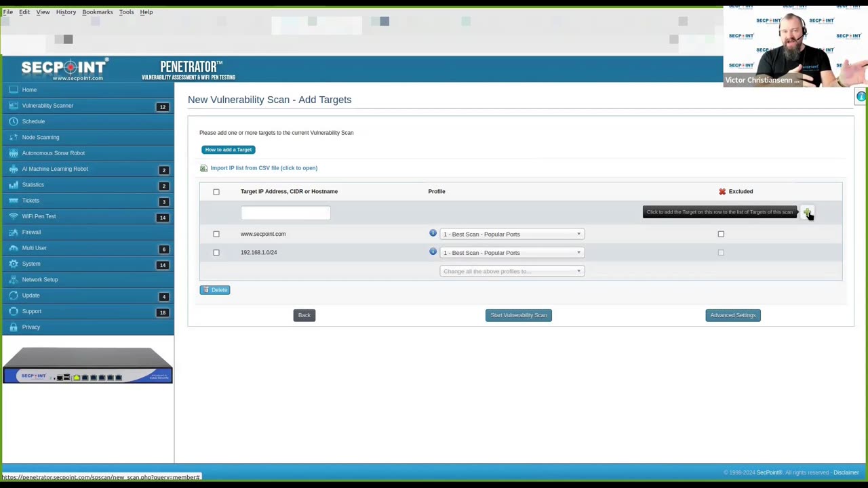This screenshot has width=868, height=488.
Task: Click the Update sidebar icon
Action: point(13,296)
